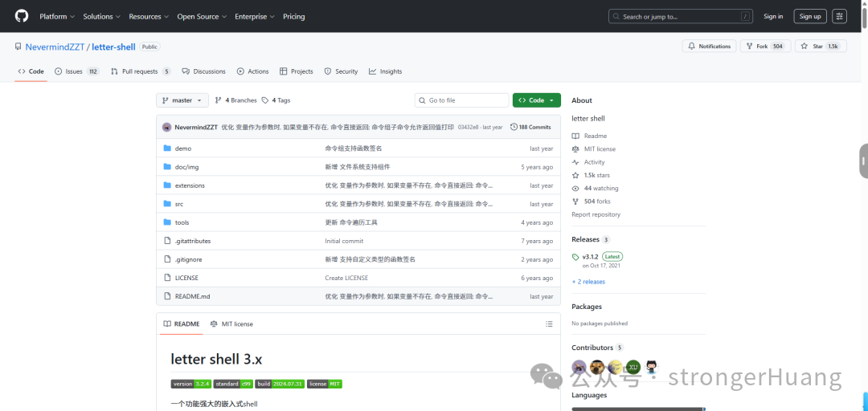Open the doc/img folder
Viewport: 868px width, 411px height.
click(x=186, y=167)
